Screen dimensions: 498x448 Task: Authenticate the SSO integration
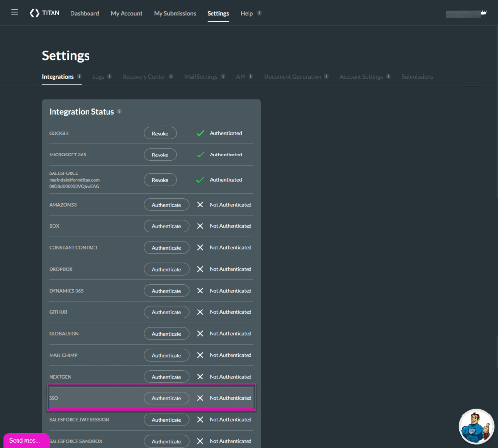pyautogui.click(x=166, y=398)
